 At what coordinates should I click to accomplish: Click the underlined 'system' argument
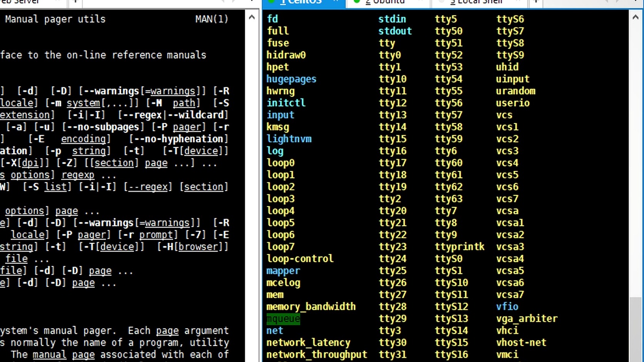83,103
